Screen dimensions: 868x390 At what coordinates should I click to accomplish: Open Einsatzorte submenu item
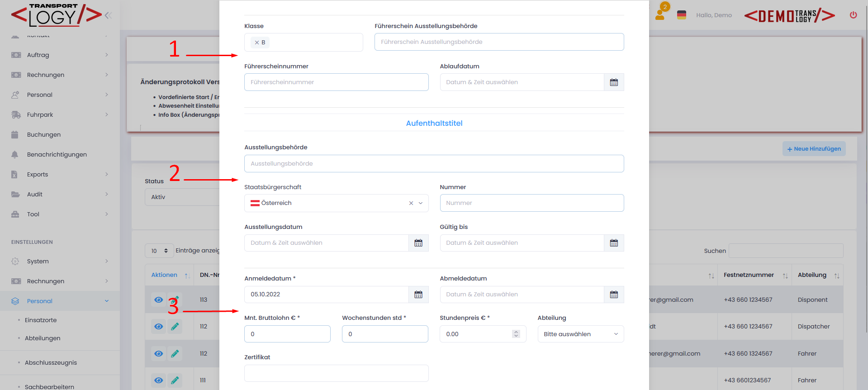(x=41, y=320)
